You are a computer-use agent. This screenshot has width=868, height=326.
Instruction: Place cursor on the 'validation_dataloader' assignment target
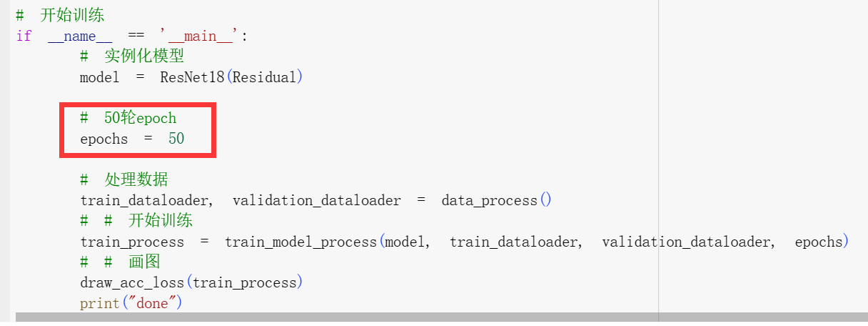pyautogui.click(x=316, y=200)
